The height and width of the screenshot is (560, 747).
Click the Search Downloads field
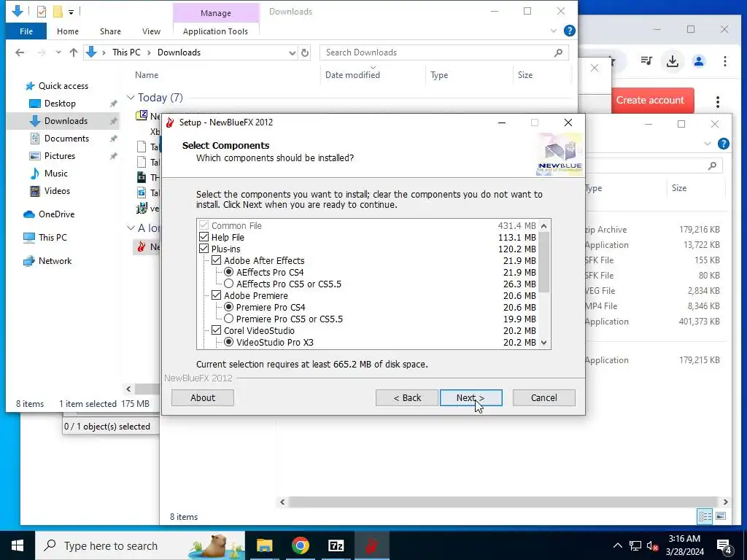[x=438, y=52]
